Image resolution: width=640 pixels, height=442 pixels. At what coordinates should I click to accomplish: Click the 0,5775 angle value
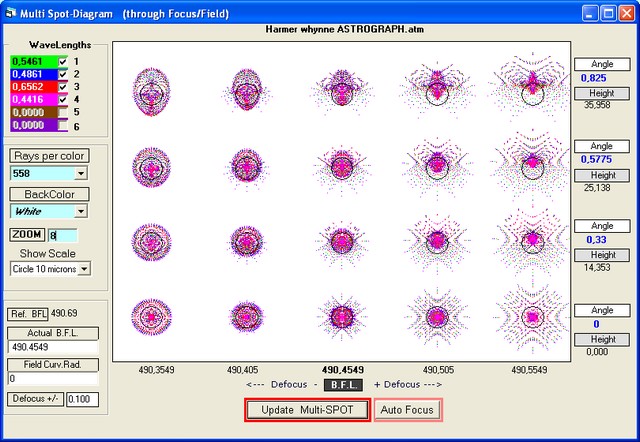pyautogui.click(x=596, y=159)
